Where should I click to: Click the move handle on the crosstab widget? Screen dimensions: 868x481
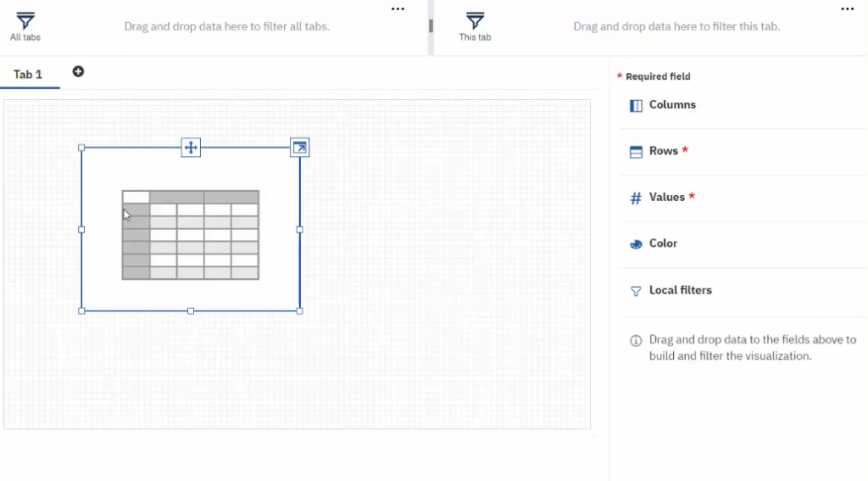coord(191,148)
